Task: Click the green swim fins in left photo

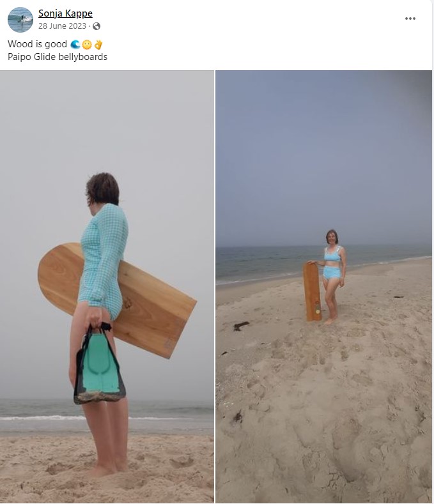Action: point(99,365)
